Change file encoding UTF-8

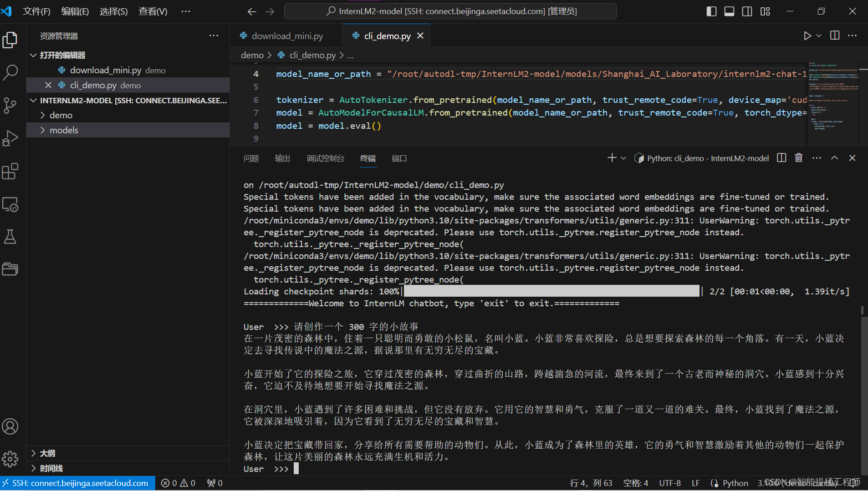click(670, 483)
